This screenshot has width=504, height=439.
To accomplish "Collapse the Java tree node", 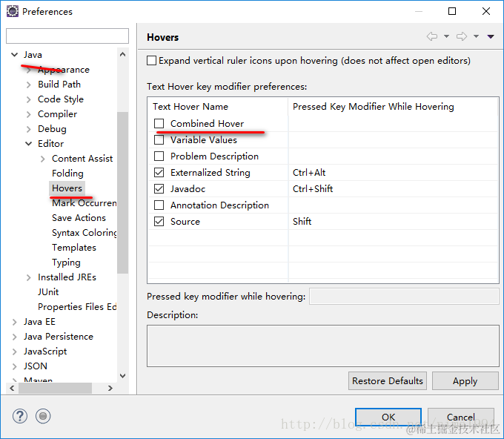I will coord(15,55).
